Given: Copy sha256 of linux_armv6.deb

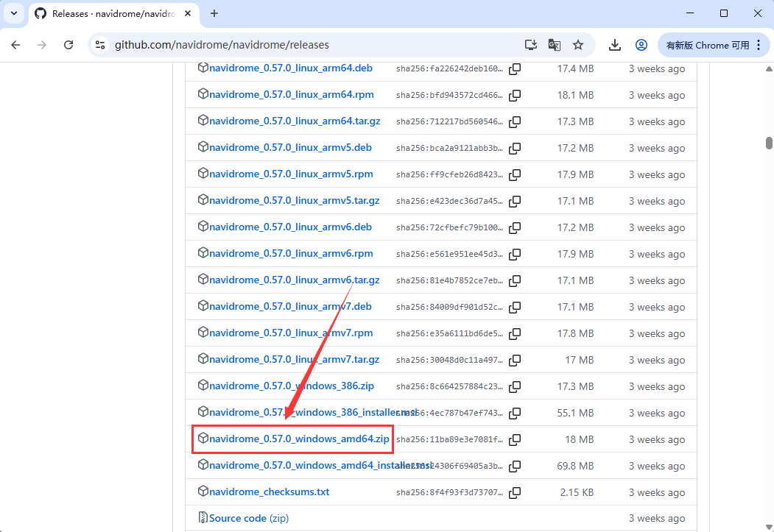Looking at the screenshot, I should pyautogui.click(x=514, y=228).
